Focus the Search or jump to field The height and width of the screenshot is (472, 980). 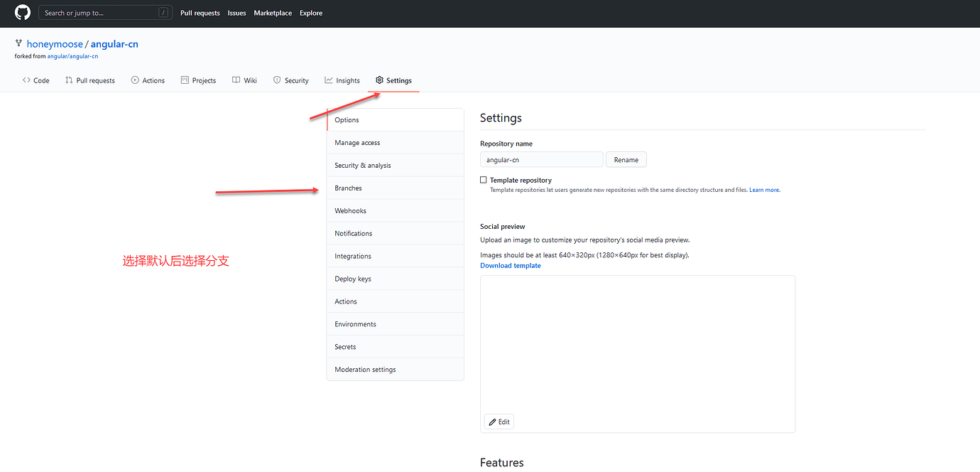click(x=104, y=13)
